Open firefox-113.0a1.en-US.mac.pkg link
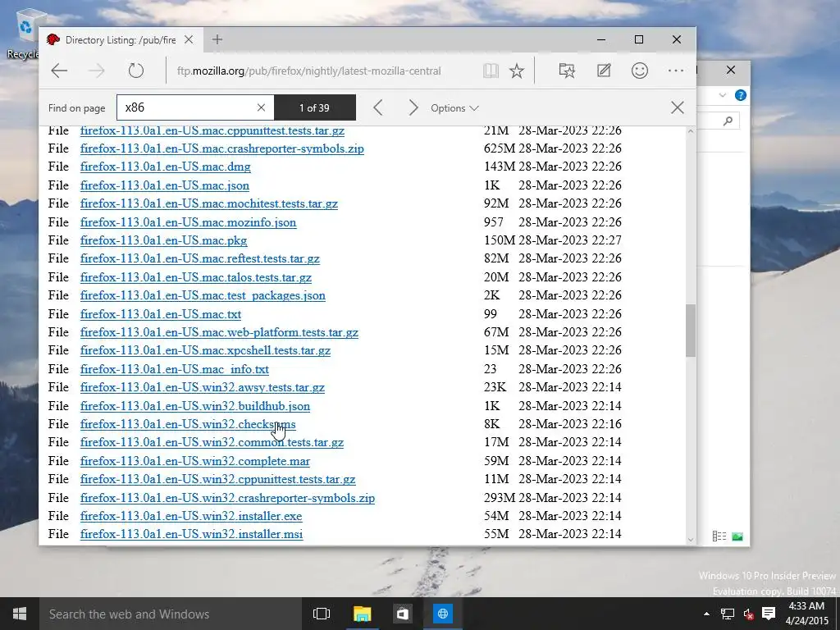This screenshot has height=630, width=840. [163, 240]
